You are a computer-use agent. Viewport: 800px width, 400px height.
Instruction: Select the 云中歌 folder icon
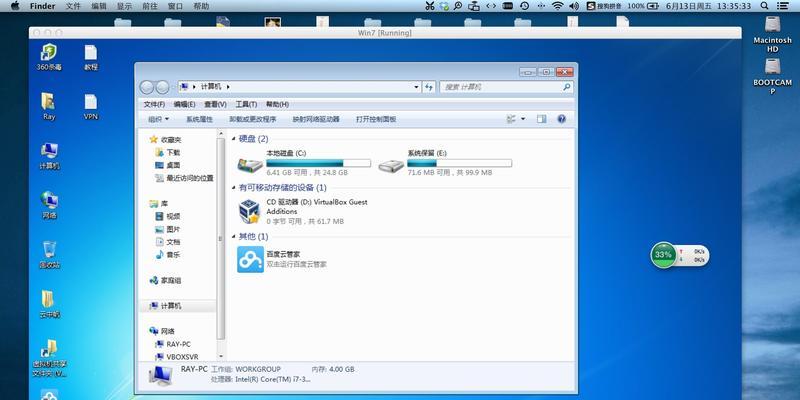(x=49, y=304)
